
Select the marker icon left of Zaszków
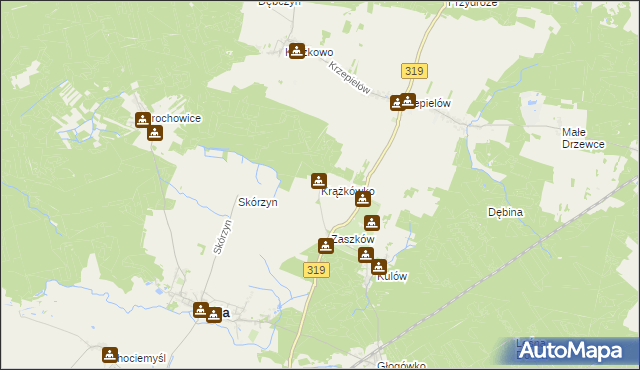(x=326, y=246)
